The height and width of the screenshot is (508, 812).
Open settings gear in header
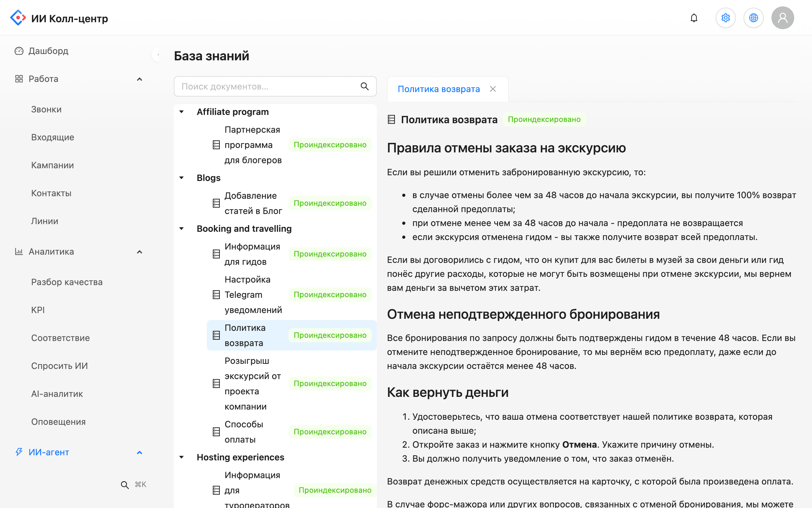[725, 18]
